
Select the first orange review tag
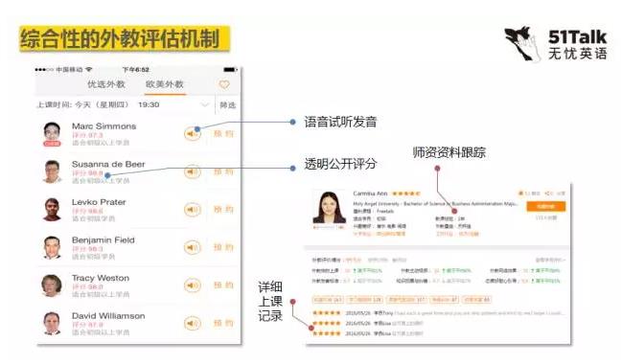[x=327, y=300]
